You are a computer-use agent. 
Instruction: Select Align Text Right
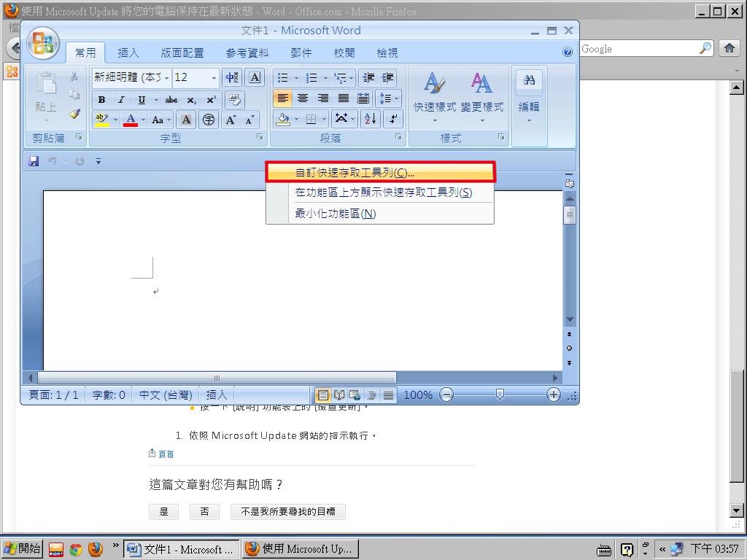click(323, 98)
